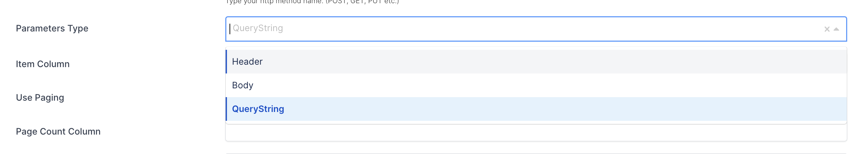Click the Page Count Column label

tap(58, 132)
